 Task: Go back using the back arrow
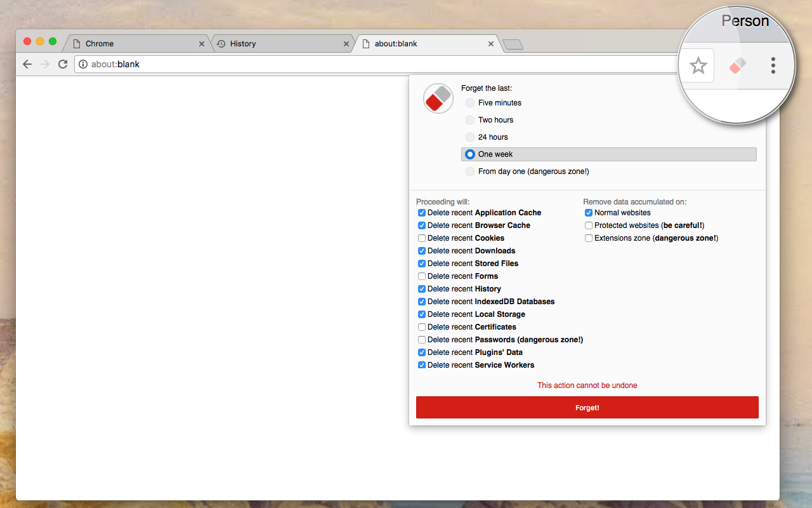(27, 64)
